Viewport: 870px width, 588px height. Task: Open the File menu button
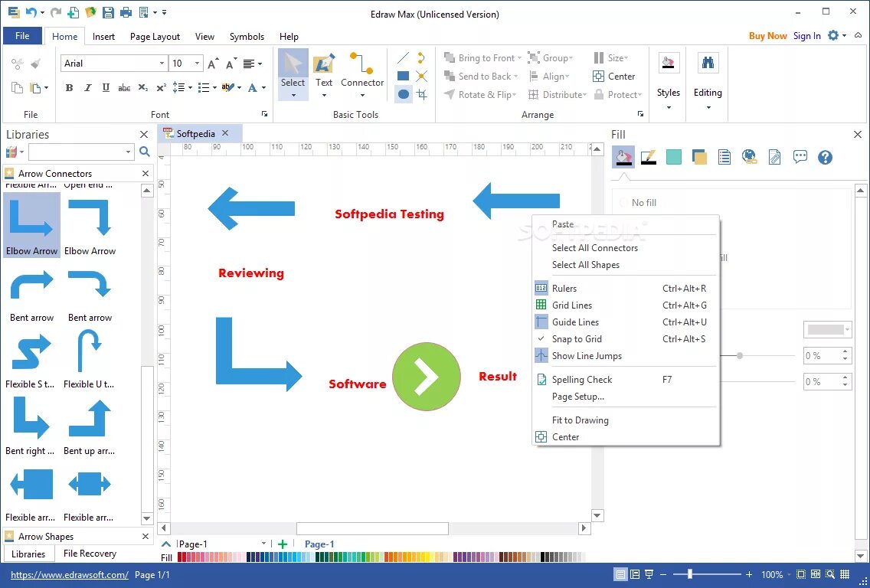(x=22, y=36)
